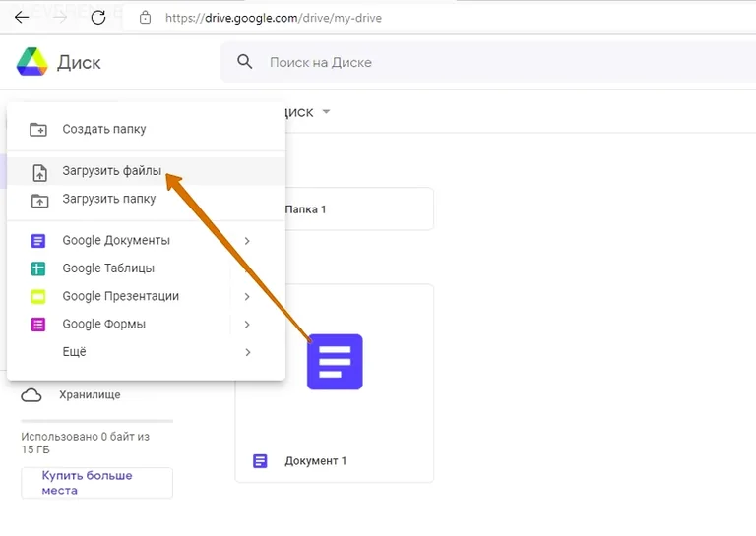This screenshot has height=536, width=756.
Task: Open the My Drive dropdown arrow
Action: pos(327,112)
